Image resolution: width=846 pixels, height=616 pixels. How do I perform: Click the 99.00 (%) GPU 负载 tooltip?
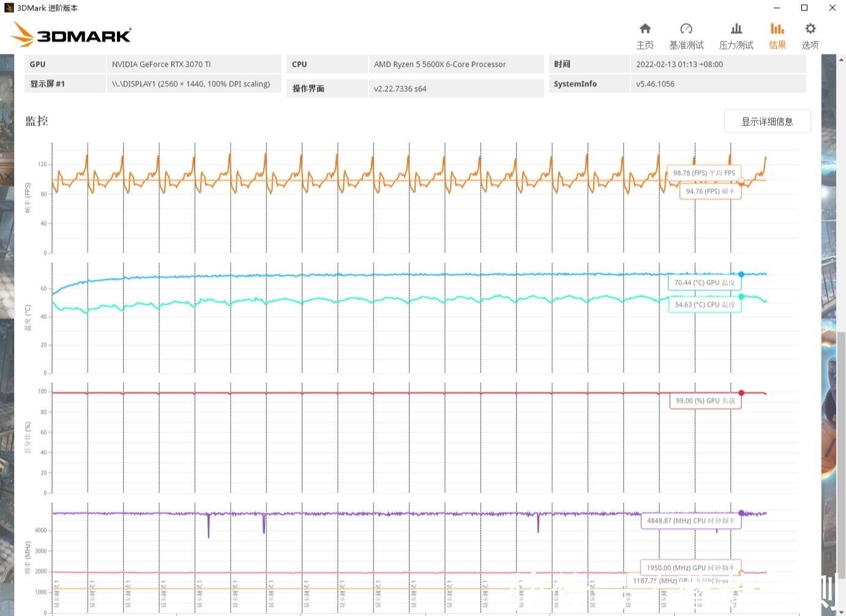(x=705, y=401)
